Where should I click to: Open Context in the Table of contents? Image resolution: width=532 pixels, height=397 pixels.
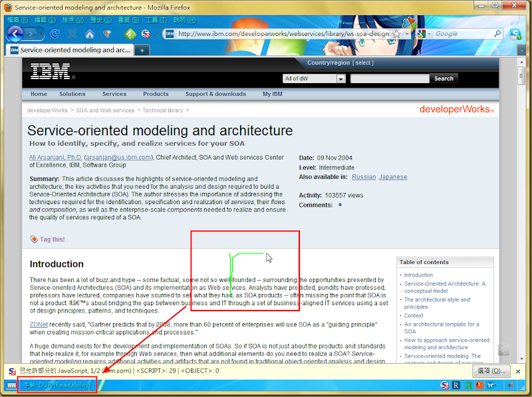tap(414, 316)
